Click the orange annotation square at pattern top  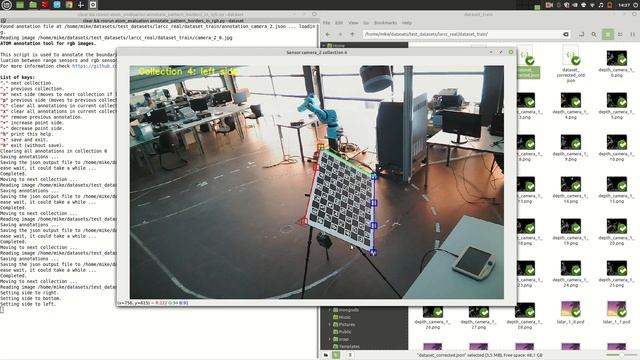321,147
